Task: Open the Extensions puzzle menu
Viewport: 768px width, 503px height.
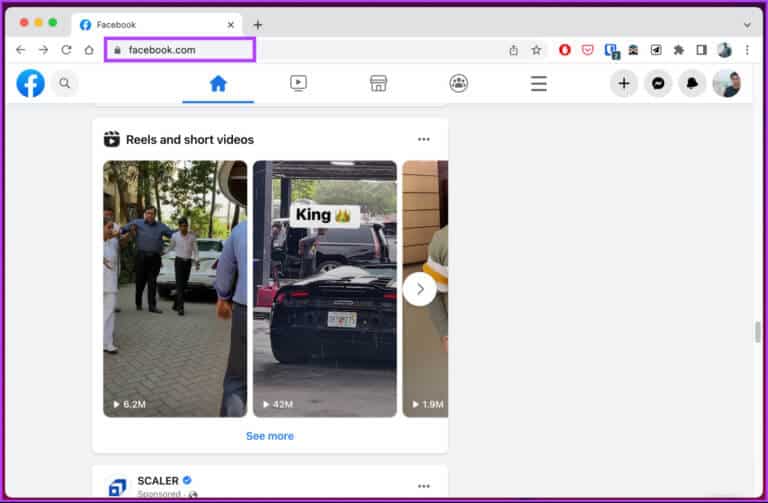Action: point(678,50)
